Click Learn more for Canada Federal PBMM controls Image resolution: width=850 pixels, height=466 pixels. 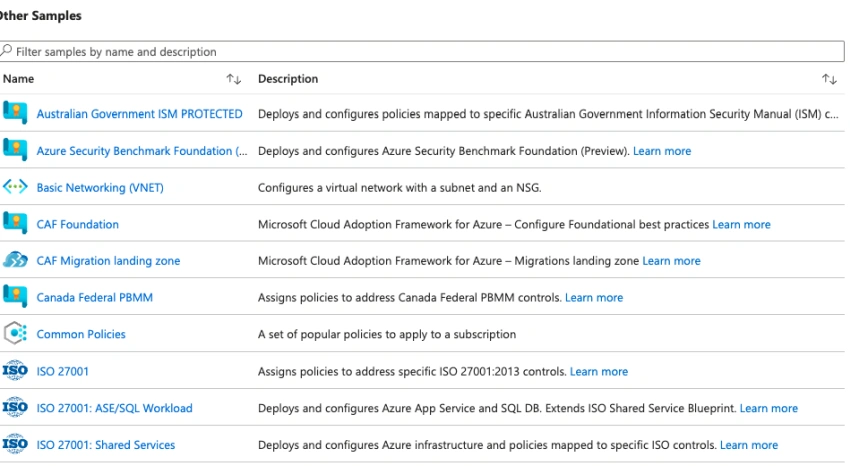click(594, 297)
